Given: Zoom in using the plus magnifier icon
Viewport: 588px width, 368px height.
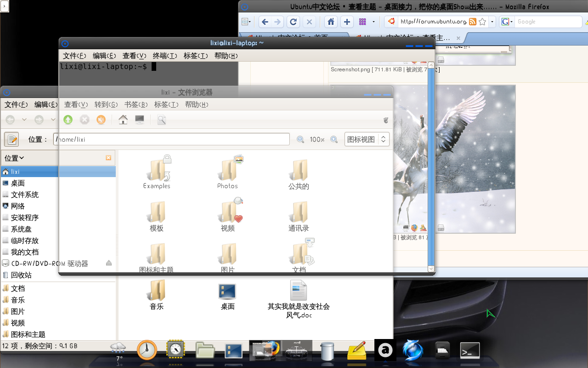Looking at the screenshot, I should coord(334,139).
